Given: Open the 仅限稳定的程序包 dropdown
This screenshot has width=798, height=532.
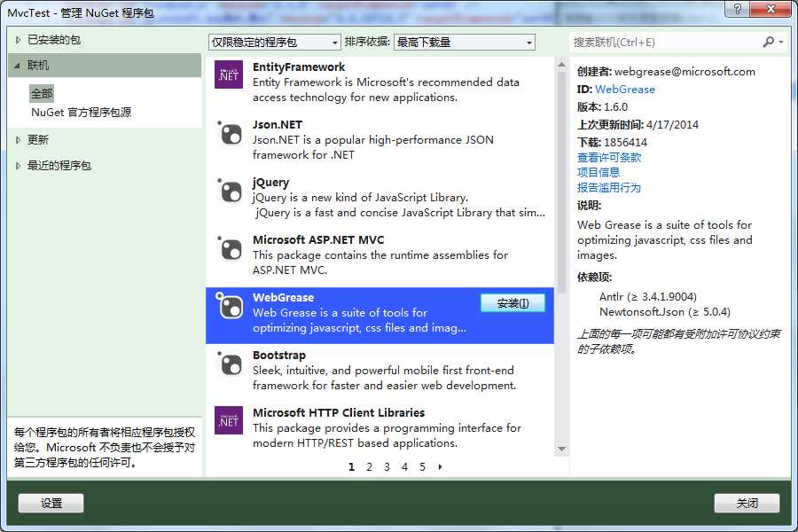Looking at the screenshot, I should 275,43.
